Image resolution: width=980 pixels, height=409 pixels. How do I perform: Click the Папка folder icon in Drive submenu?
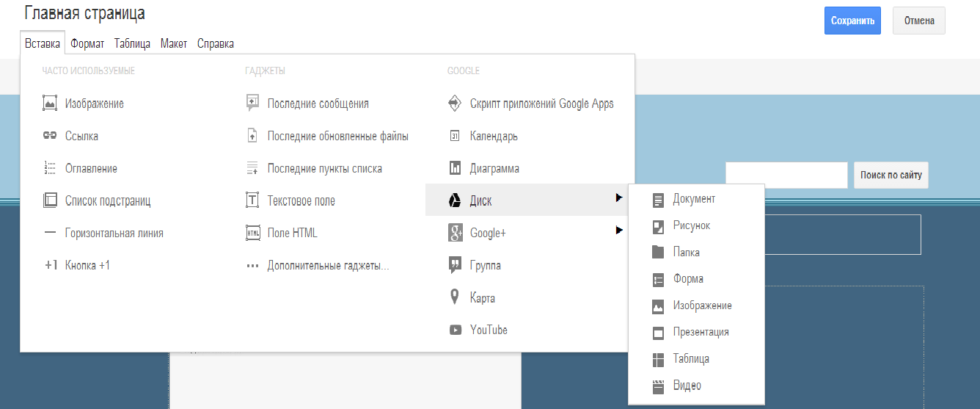(658, 253)
